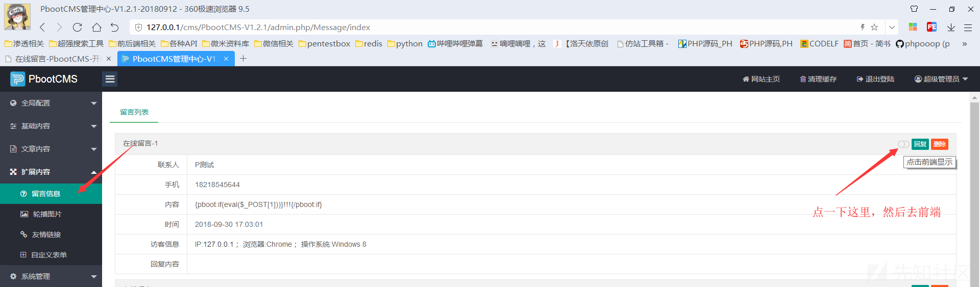Image resolution: width=980 pixels, height=287 pixels.
Task: Open the 微米资料库 bookmark folder
Action: click(226, 44)
